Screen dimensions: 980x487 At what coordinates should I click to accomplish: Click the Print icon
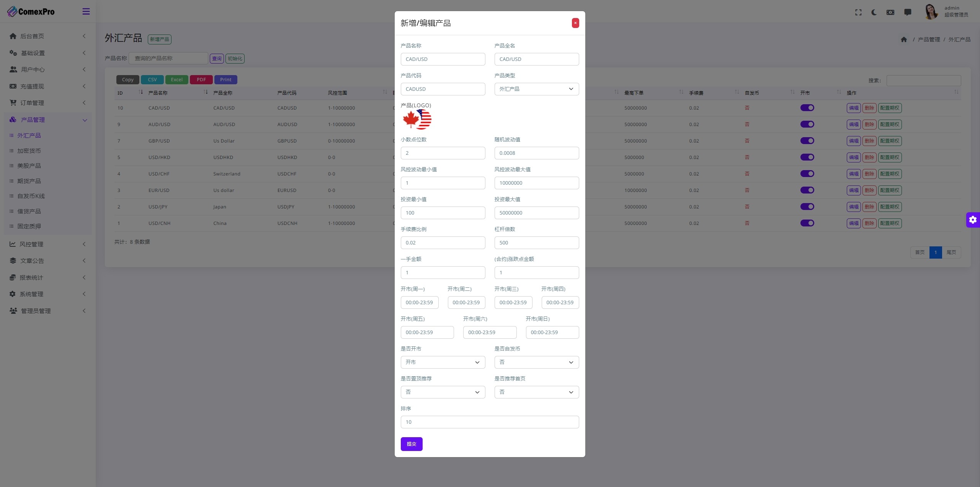(x=225, y=79)
